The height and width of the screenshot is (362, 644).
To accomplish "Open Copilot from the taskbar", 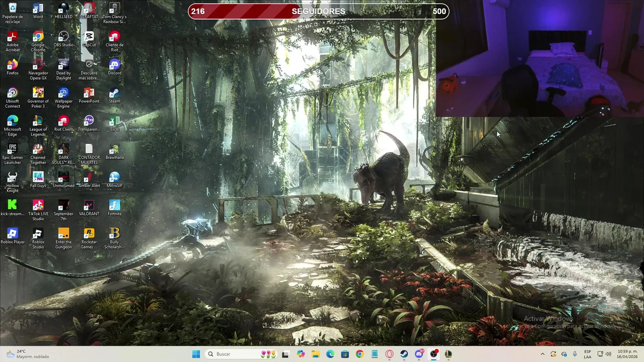I will point(300,354).
